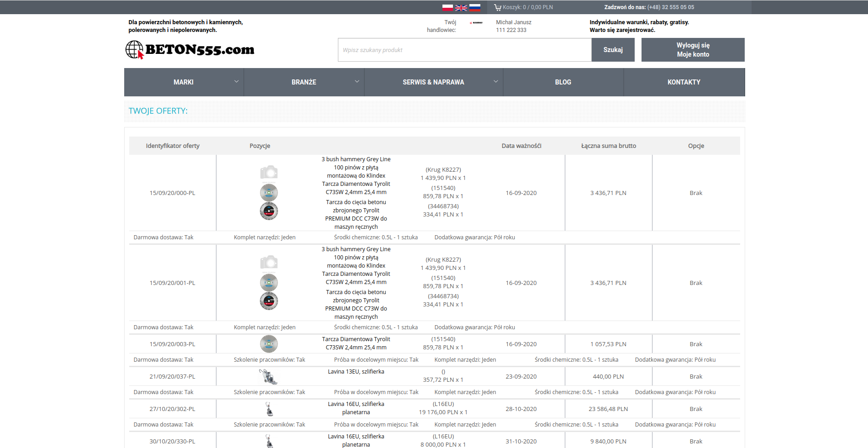Click the Szukaj search button
This screenshot has width=868, height=448.
pos(613,50)
